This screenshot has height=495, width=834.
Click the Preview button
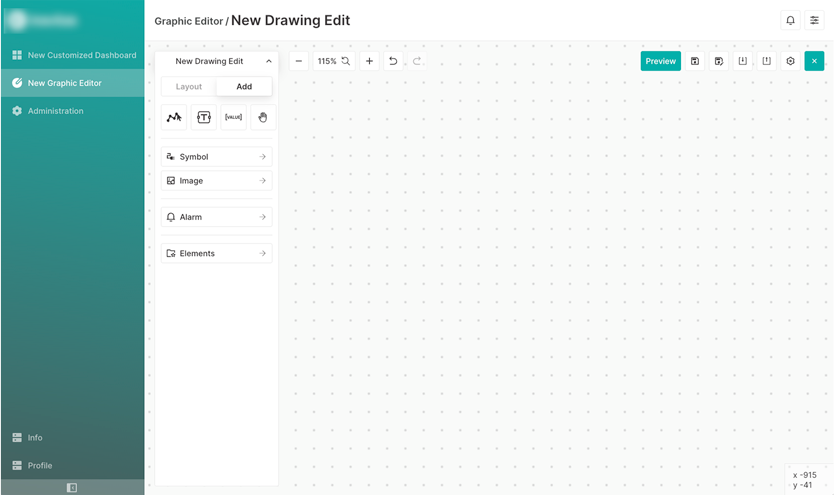660,61
